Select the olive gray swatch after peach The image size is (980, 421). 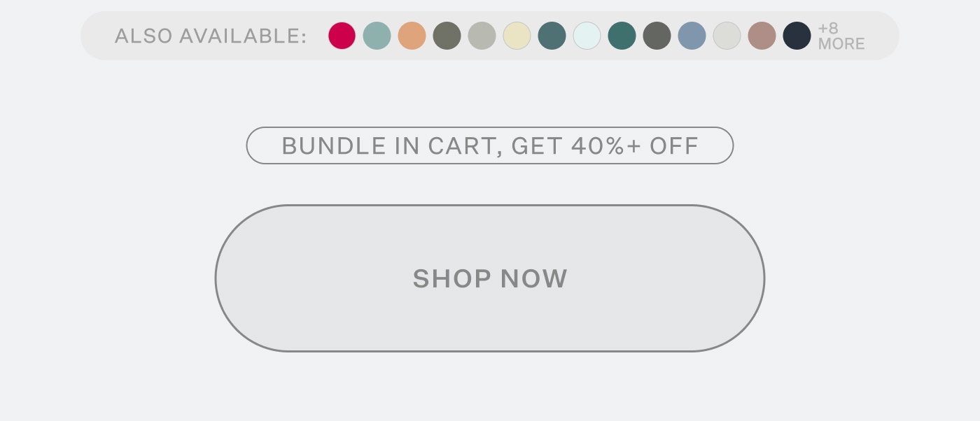(447, 36)
